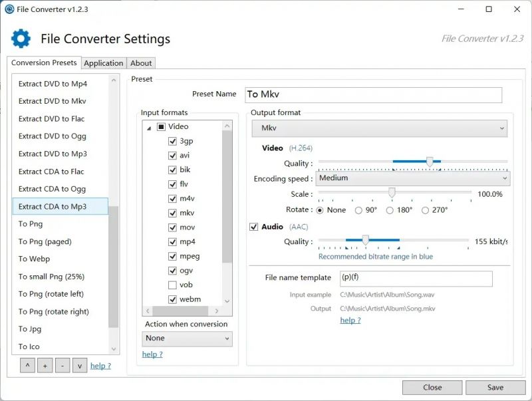Screen dimensions: 532x401
Task: Click the Save button
Action: (495, 388)
